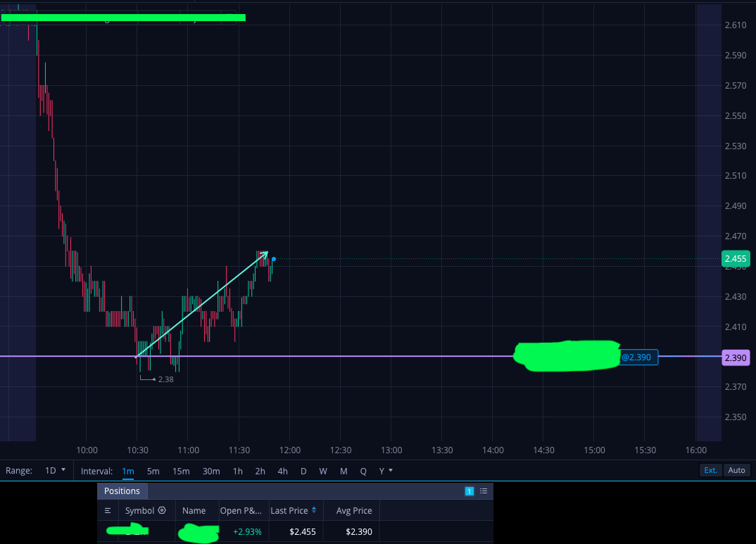
Task: Select the 5m interval
Action: coord(153,472)
